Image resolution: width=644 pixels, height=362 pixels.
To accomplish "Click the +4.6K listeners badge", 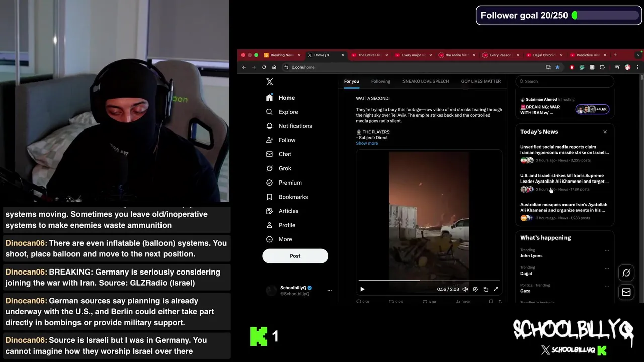I will [592, 109].
